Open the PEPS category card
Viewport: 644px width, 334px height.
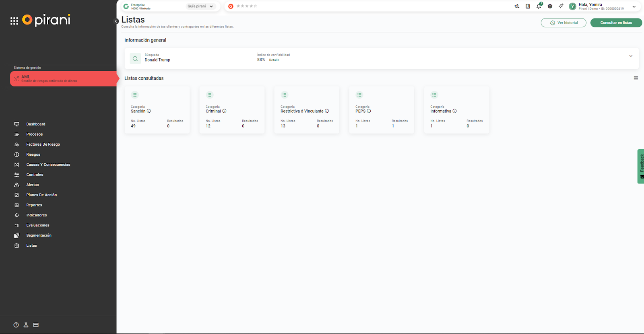pos(382,110)
